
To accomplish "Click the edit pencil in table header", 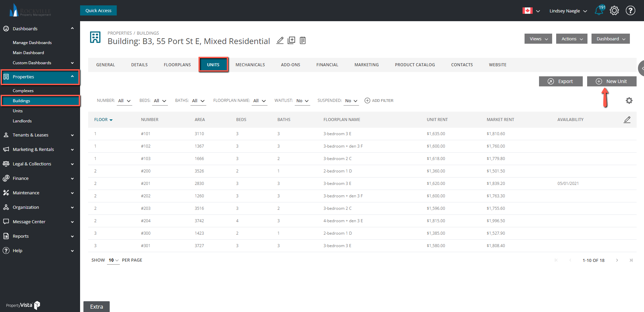I will [x=627, y=119].
